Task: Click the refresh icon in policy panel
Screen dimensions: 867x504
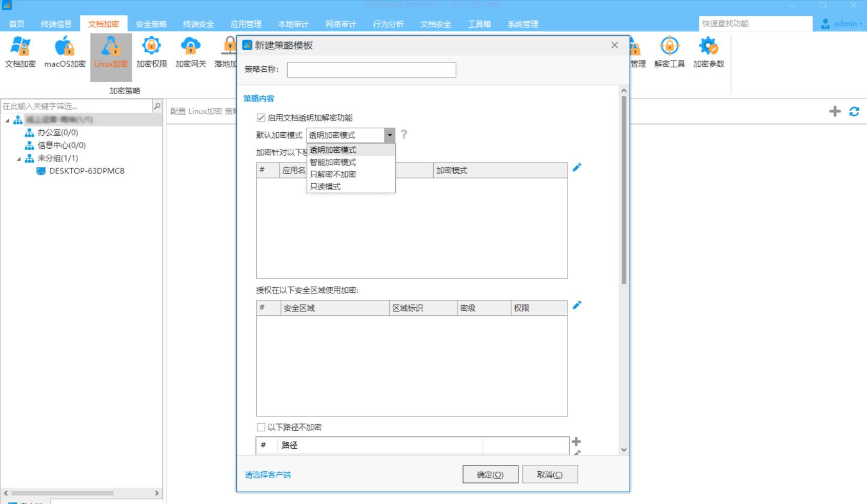Action: [x=854, y=111]
